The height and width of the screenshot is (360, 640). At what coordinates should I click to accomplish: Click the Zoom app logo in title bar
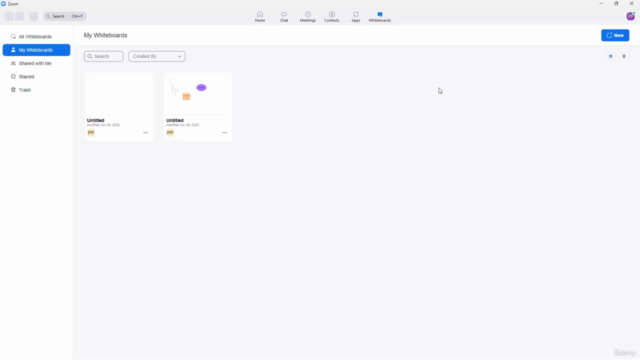(x=3, y=4)
